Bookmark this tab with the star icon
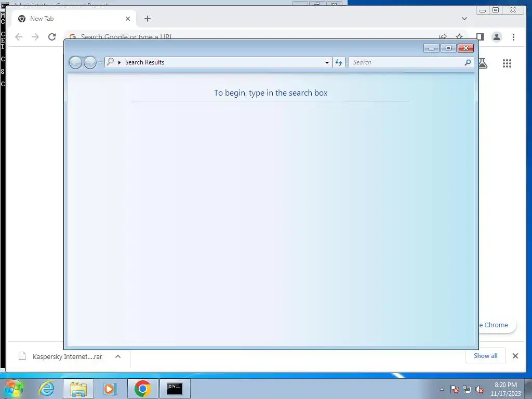The height and width of the screenshot is (399, 532). pyautogui.click(x=459, y=36)
